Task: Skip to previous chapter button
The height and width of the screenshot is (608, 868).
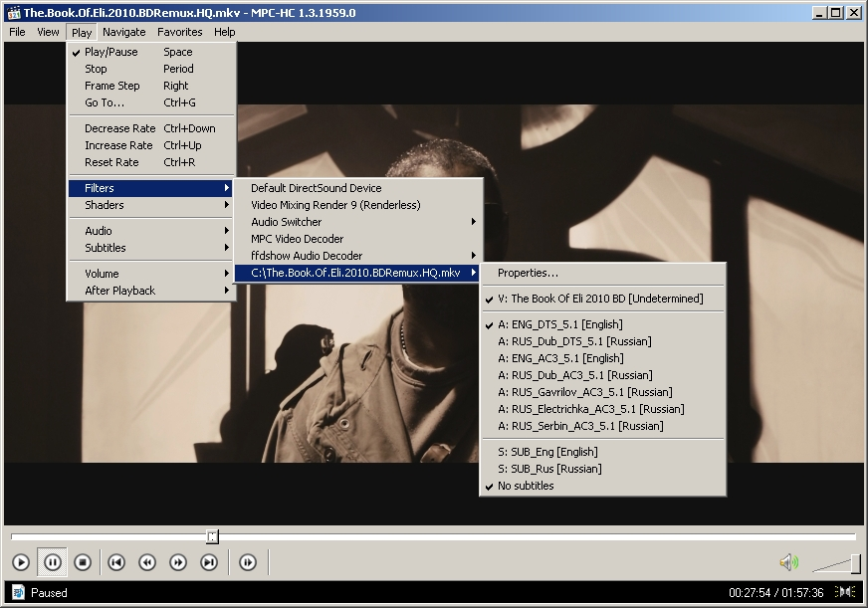Action: pyautogui.click(x=116, y=563)
